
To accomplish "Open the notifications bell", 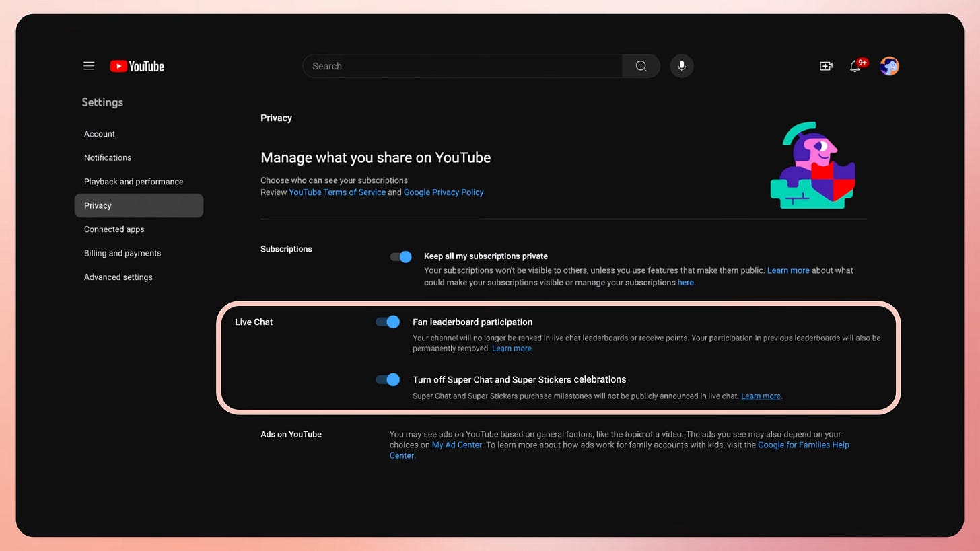I will click(855, 66).
